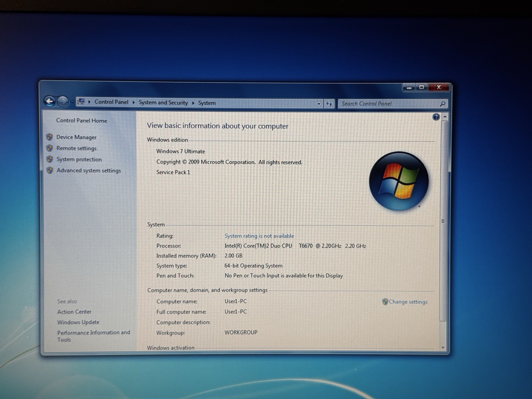Screen dimensions: 532x399
Task: Click the View basic information heading
Action: point(217,126)
